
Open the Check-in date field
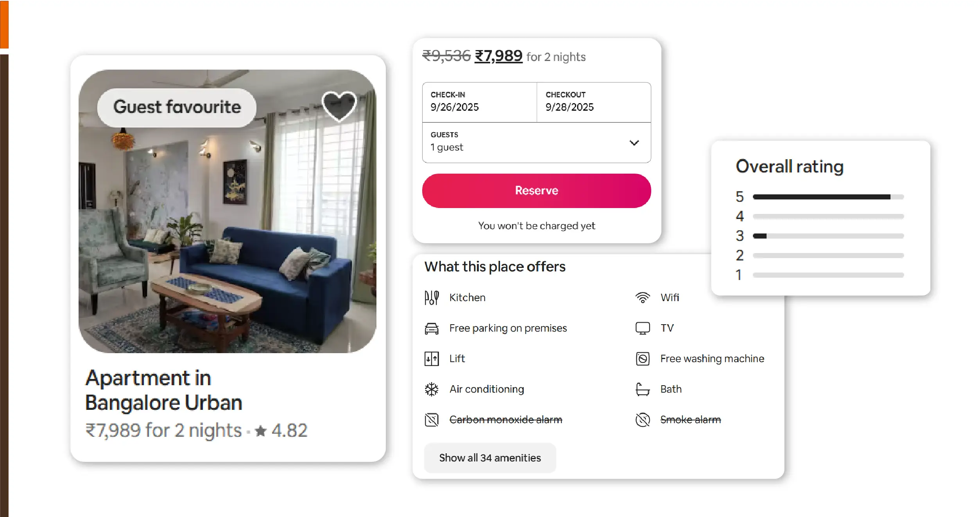(x=479, y=102)
